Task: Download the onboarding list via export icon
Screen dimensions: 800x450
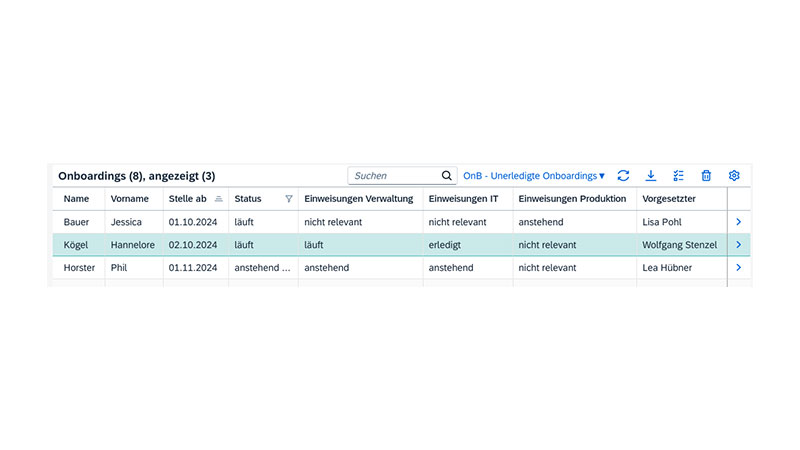Action: click(x=651, y=176)
